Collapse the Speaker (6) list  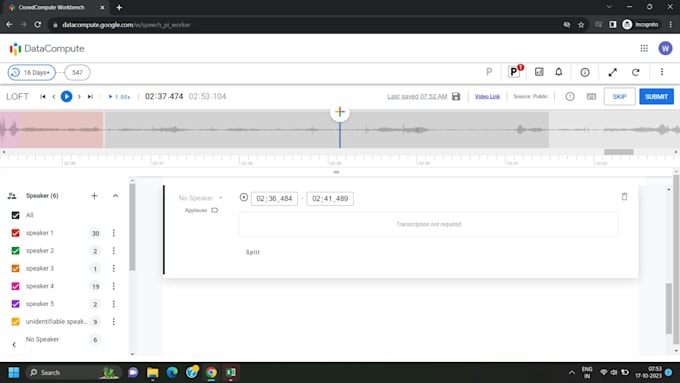(115, 196)
